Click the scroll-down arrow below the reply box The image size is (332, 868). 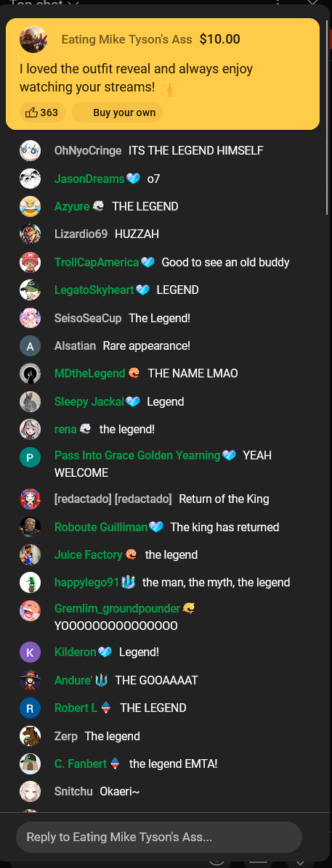click(x=299, y=863)
